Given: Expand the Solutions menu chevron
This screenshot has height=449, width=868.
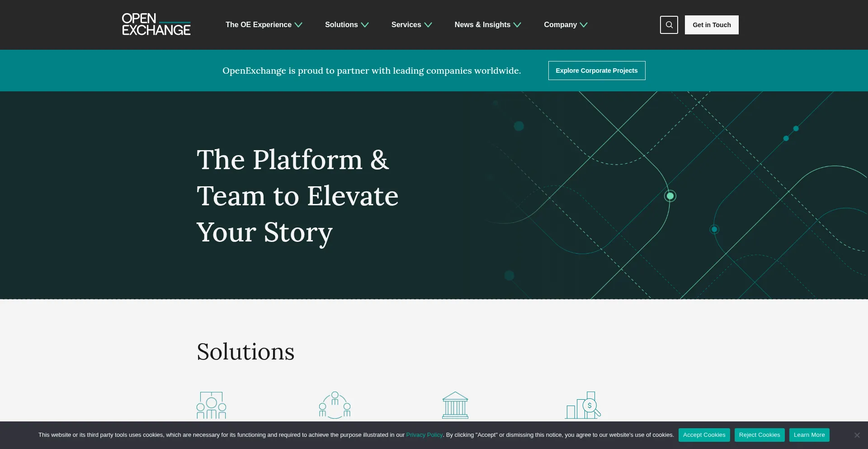Looking at the screenshot, I should [x=365, y=25].
